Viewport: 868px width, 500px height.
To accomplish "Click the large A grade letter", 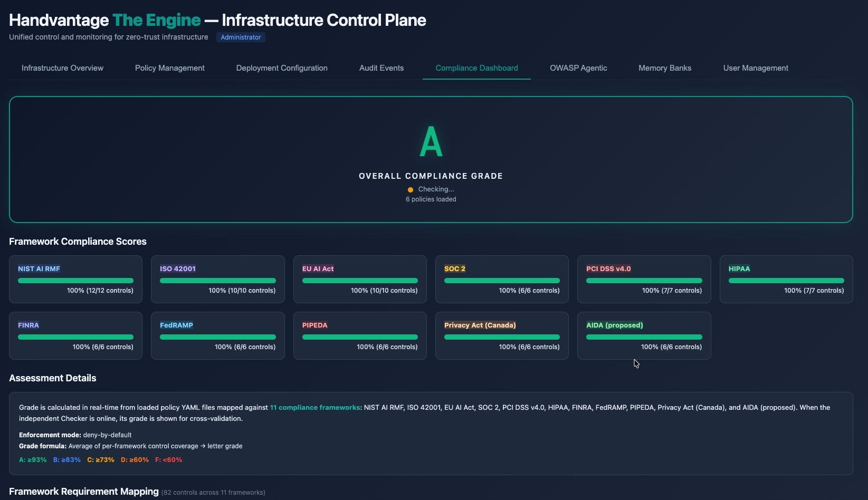I will pos(431,142).
